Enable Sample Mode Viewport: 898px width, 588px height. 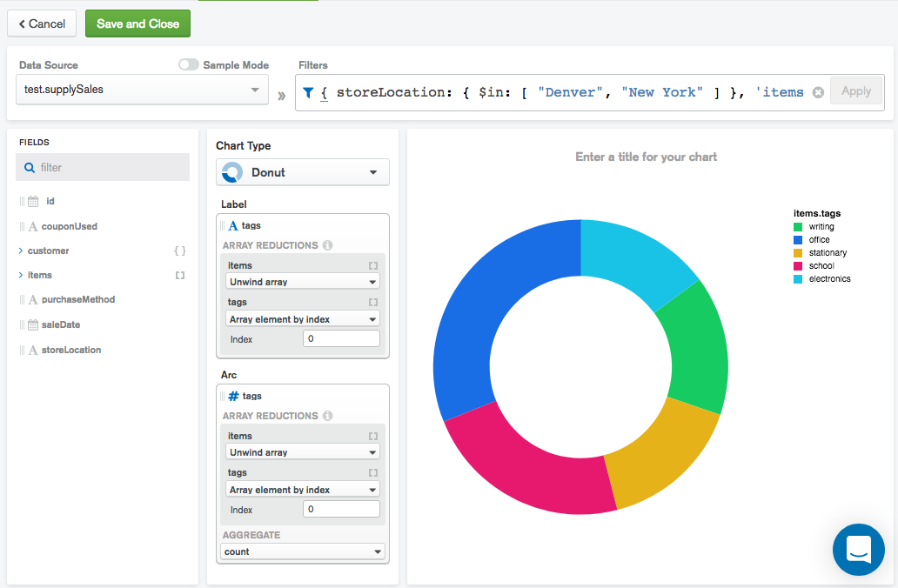[189, 64]
